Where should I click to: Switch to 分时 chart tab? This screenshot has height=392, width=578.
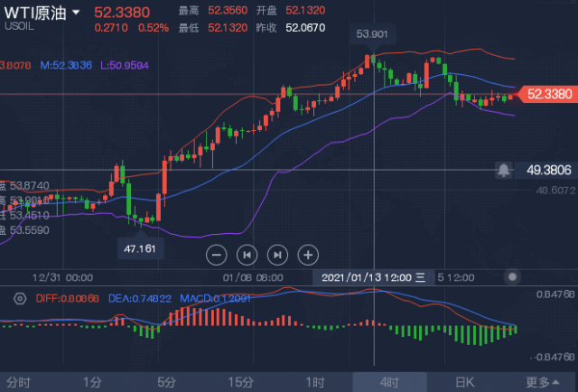[18, 382]
